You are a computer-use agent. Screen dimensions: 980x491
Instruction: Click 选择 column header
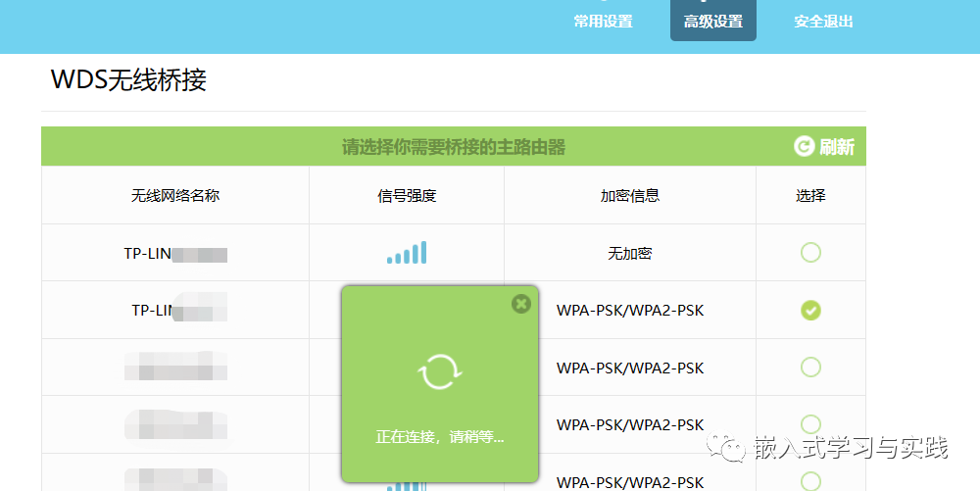810,196
